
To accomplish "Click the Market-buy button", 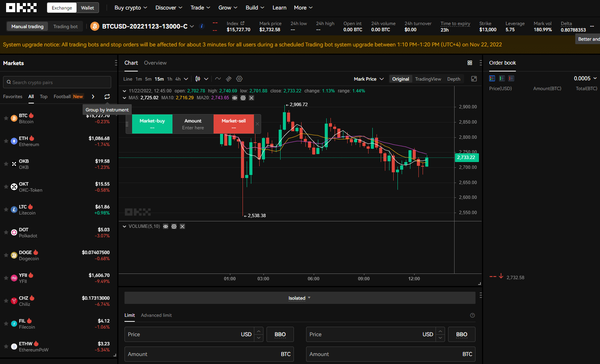I will click(x=152, y=124).
